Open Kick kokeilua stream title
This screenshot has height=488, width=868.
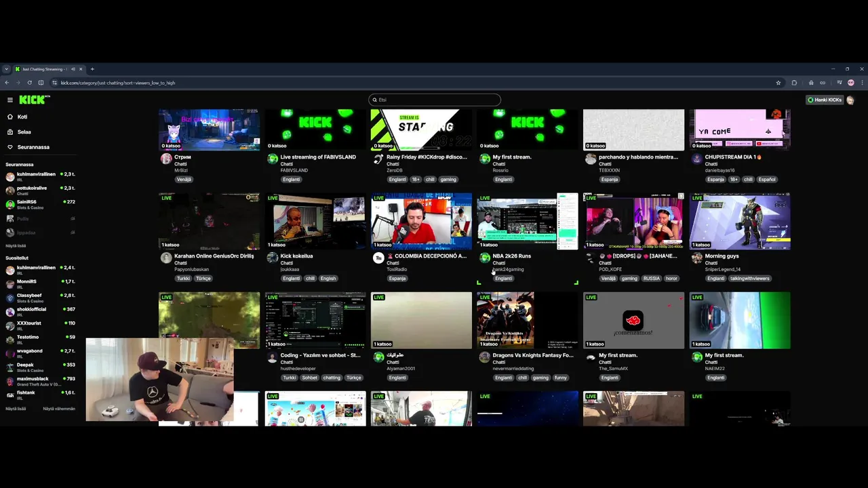[296, 256]
